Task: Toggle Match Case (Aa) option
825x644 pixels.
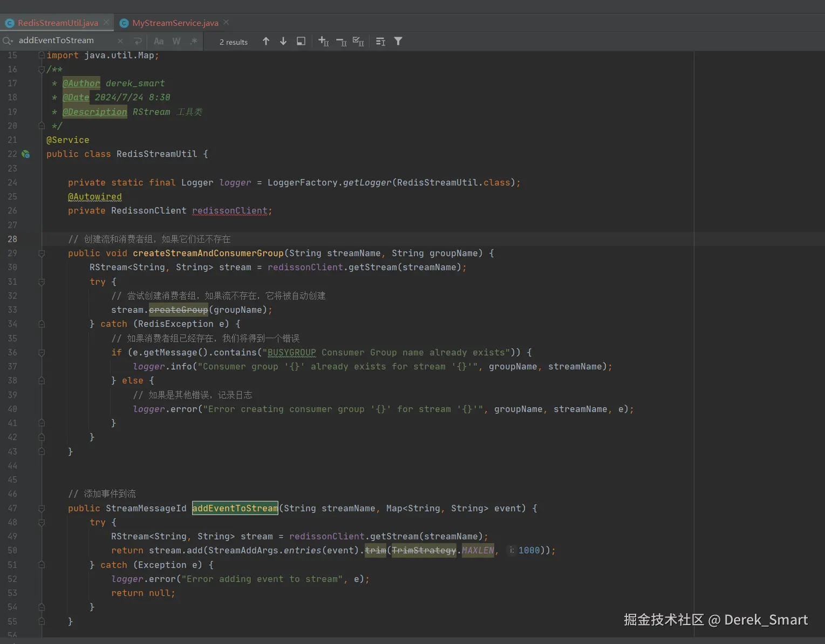Action: coord(159,41)
